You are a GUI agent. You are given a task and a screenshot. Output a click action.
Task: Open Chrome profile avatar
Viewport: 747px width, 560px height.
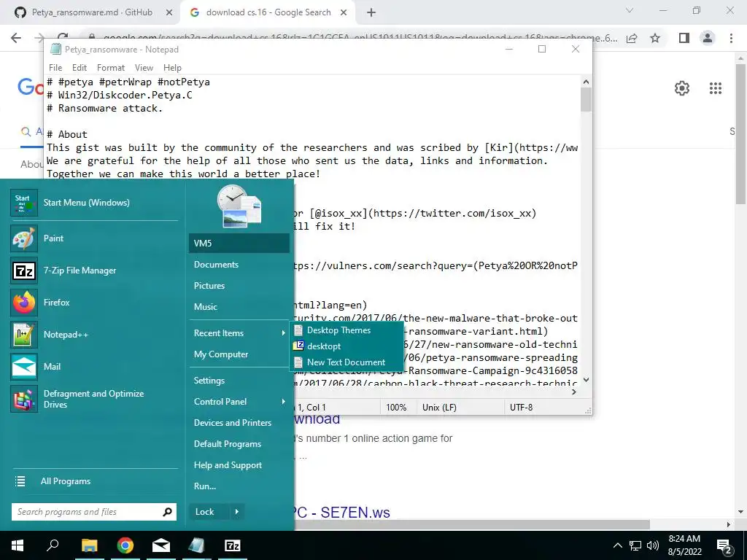708,38
